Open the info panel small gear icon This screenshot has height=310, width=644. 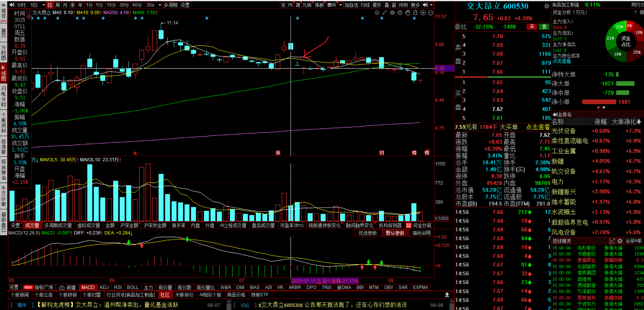click(x=29, y=17)
